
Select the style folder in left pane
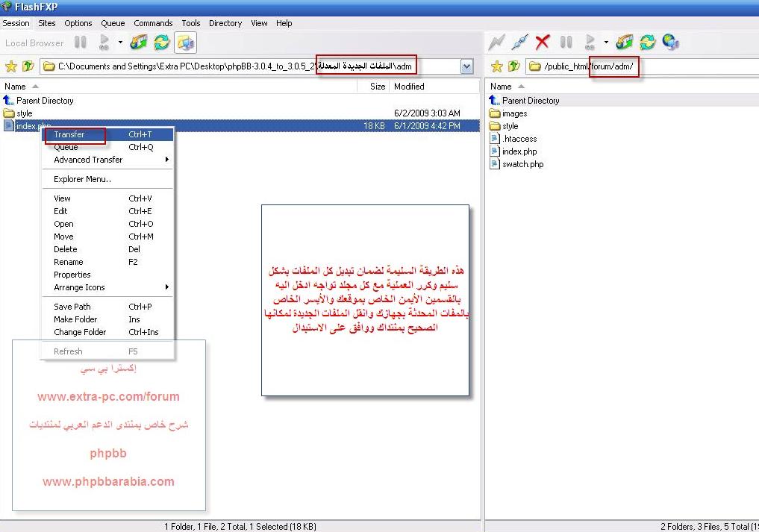pyautogui.click(x=18, y=113)
